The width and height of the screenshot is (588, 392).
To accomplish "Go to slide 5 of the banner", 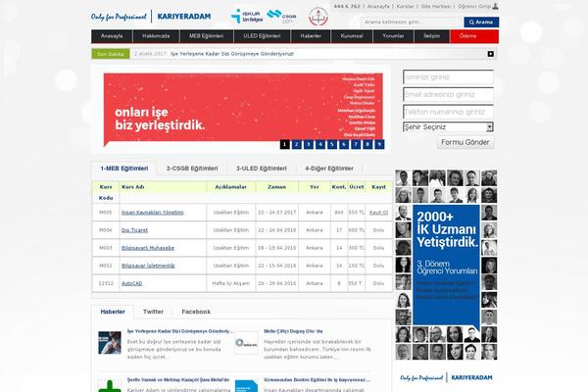I will click(332, 144).
